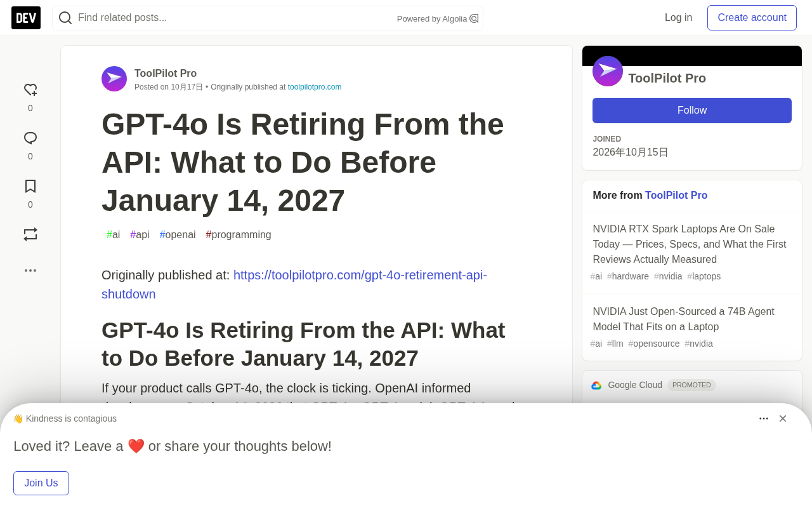This screenshot has width=812, height=508.
Task: Click the Create account button
Action: click(x=752, y=18)
